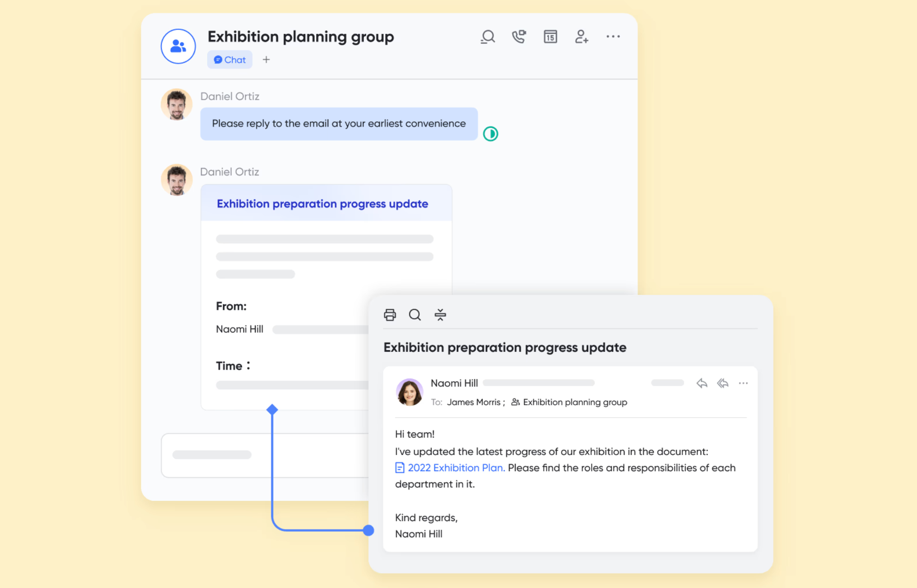Add a new tab with the plus button

click(x=266, y=60)
